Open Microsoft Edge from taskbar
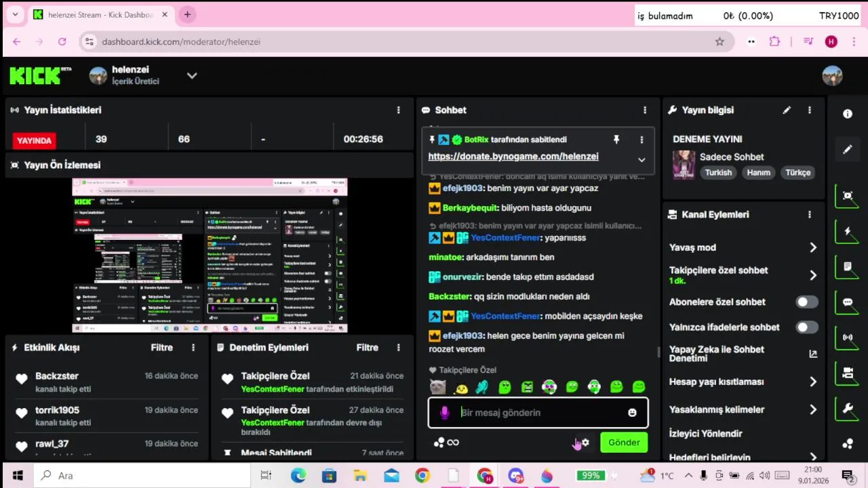Image resolution: width=868 pixels, height=488 pixels. click(x=298, y=476)
